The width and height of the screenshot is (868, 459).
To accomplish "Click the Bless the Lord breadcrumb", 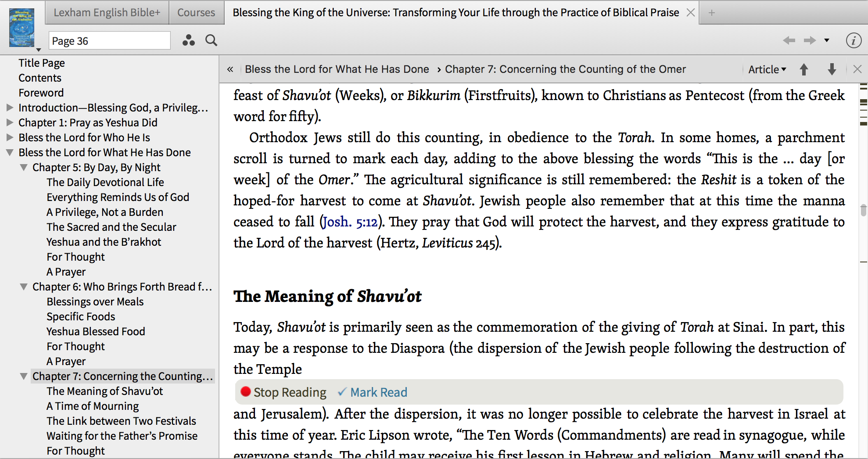I will (x=337, y=69).
